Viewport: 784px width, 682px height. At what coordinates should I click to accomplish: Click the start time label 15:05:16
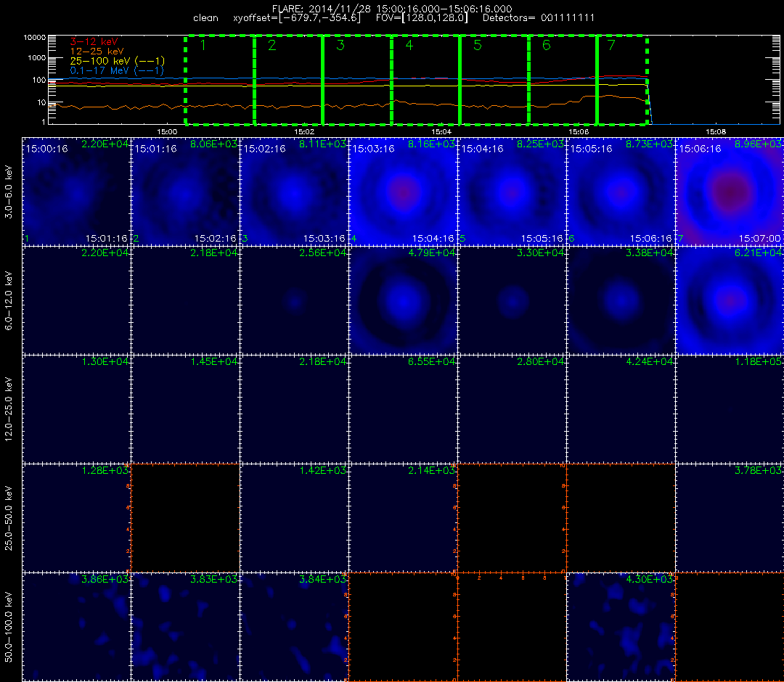[591, 149]
